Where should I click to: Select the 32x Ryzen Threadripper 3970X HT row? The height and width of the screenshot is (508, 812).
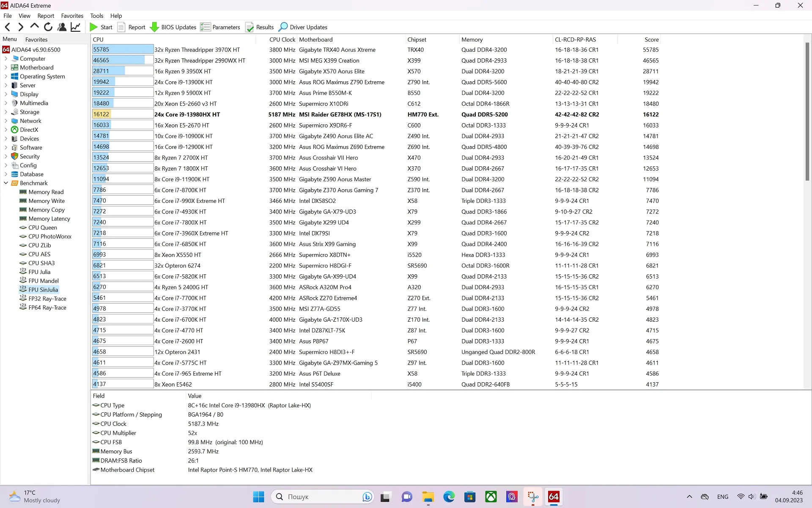(x=376, y=50)
